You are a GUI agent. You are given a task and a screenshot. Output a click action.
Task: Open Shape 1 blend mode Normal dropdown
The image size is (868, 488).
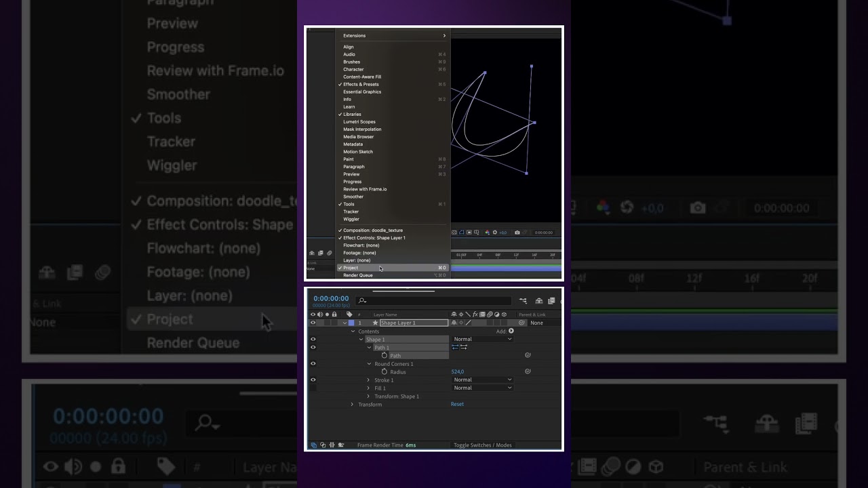tap(482, 339)
